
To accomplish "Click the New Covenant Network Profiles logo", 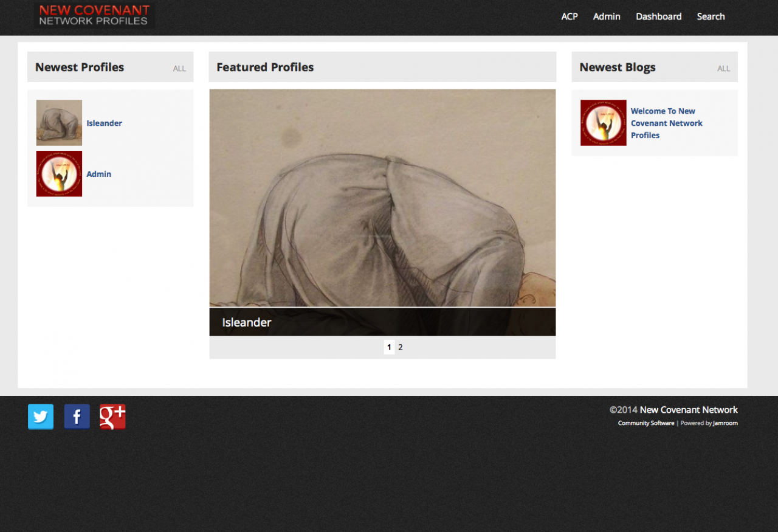I will (x=94, y=16).
